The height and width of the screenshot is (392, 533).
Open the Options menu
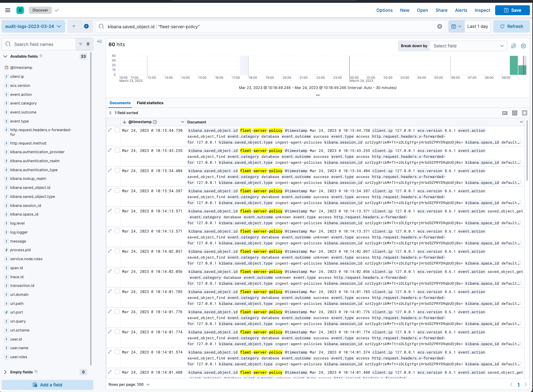(x=384, y=10)
